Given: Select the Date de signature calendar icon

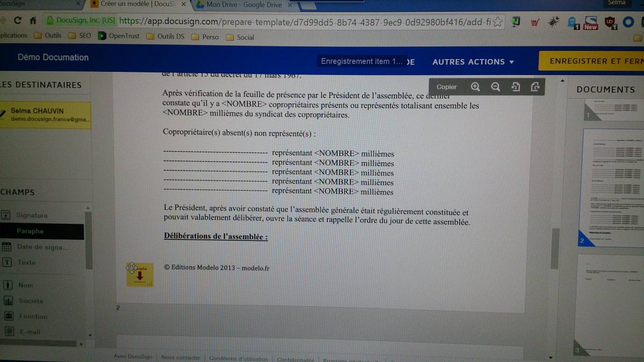Looking at the screenshot, I should [x=6, y=247].
